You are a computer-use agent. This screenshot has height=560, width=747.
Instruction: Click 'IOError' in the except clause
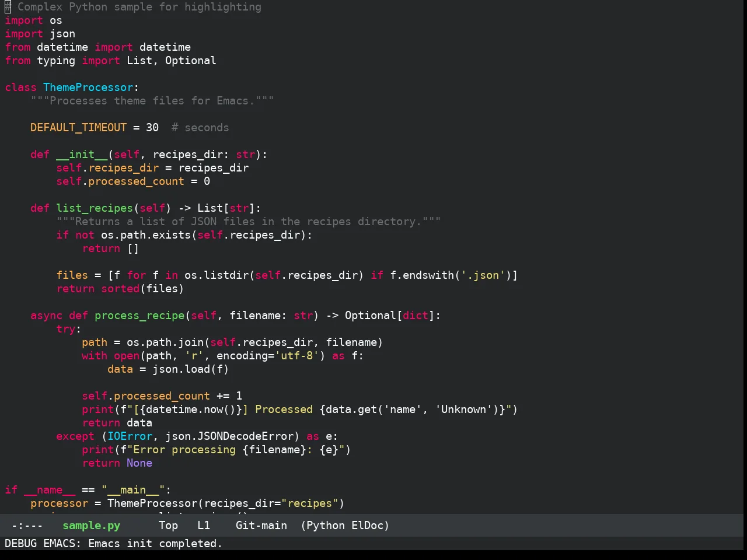[x=130, y=436]
